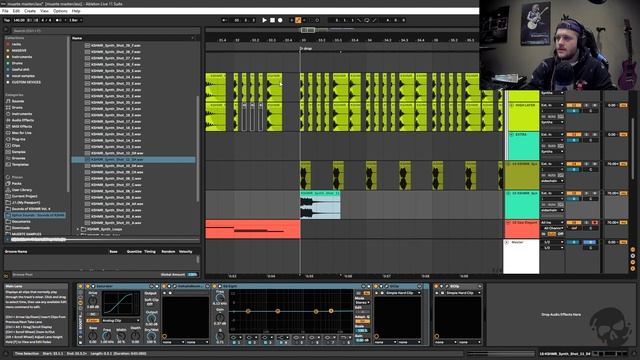640x360 pixels.
Task: Toggle EQ Eight Adaptive Q button
Action: (362, 322)
